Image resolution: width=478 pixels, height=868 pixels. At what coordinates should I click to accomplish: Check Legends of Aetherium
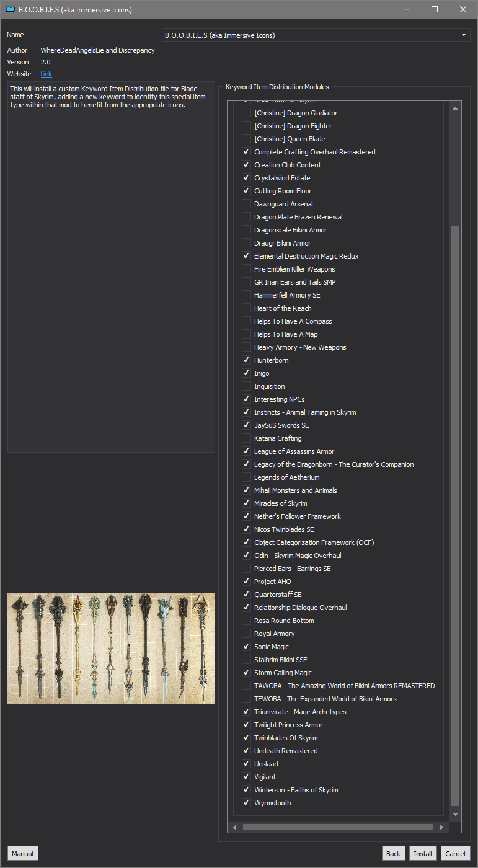coord(246,477)
